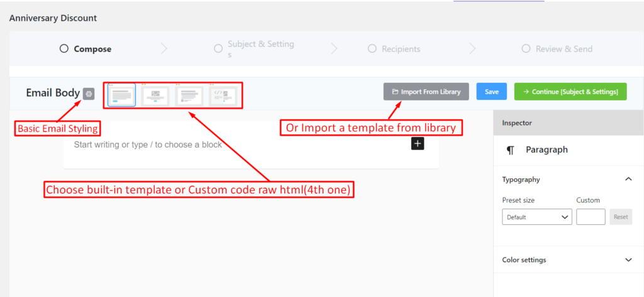Screen dimensions: 644x297
Task: Click the Paragraph pilcrow icon in Inspector
Action: (510, 150)
